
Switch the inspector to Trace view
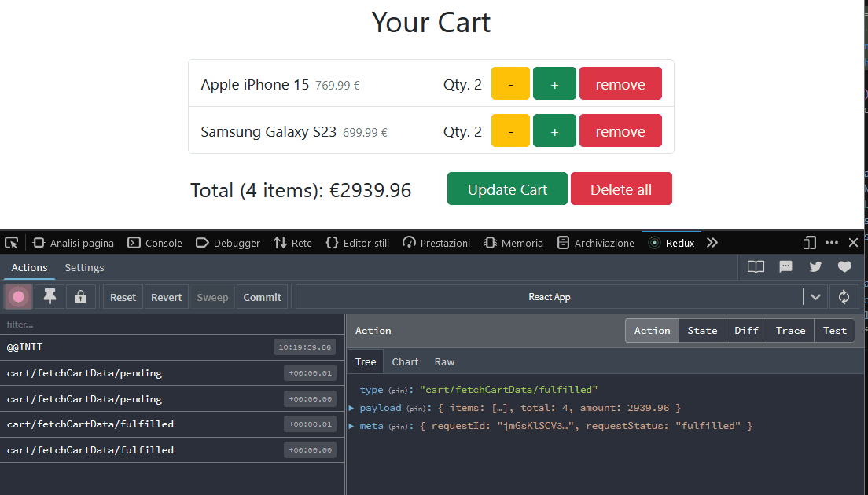(x=790, y=331)
